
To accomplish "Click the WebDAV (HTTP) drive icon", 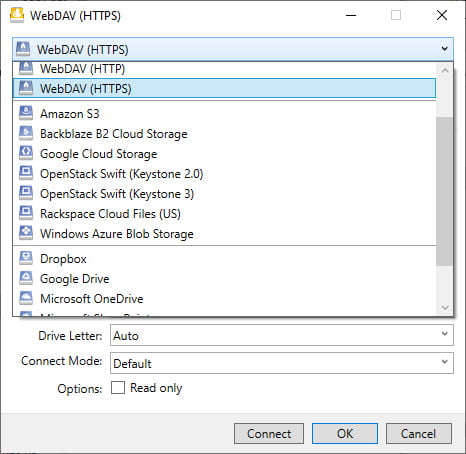I will pyautogui.click(x=26, y=68).
